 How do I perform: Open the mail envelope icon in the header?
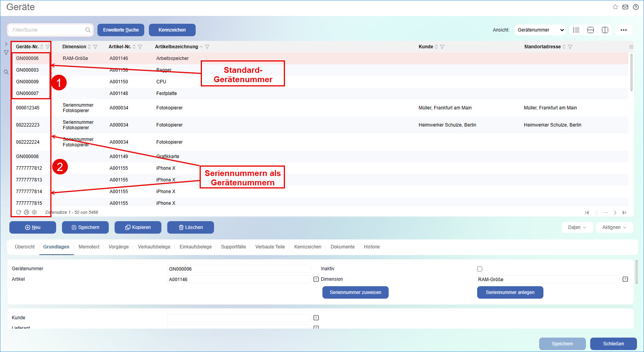pos(625,7)
